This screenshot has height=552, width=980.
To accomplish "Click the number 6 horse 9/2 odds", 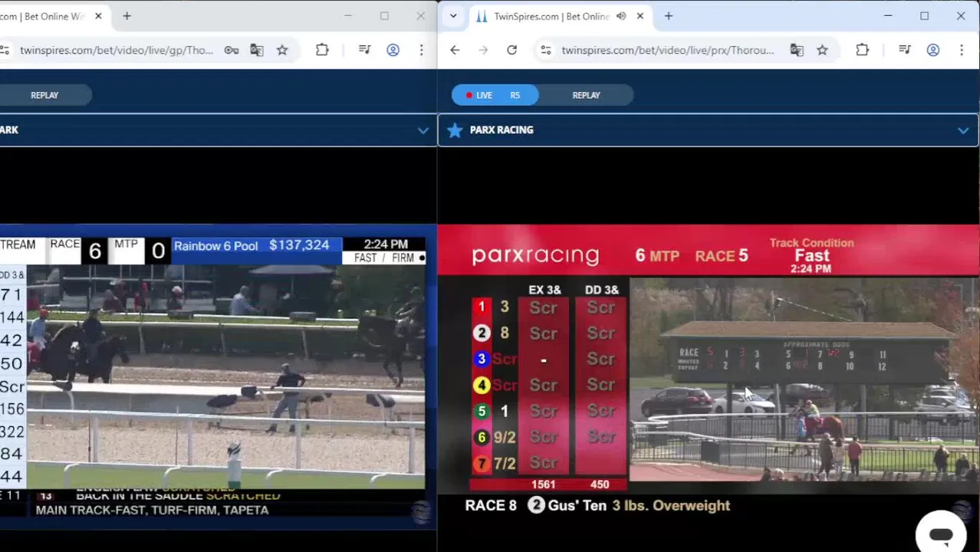I will point(504,437).
